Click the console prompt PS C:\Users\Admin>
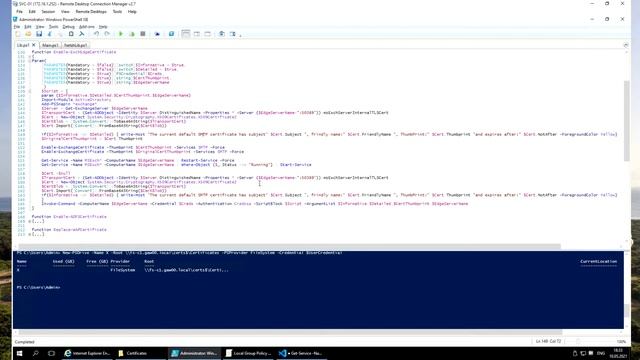Image resolution: width=640 pixels, height=360 pixels. point(38,287)
